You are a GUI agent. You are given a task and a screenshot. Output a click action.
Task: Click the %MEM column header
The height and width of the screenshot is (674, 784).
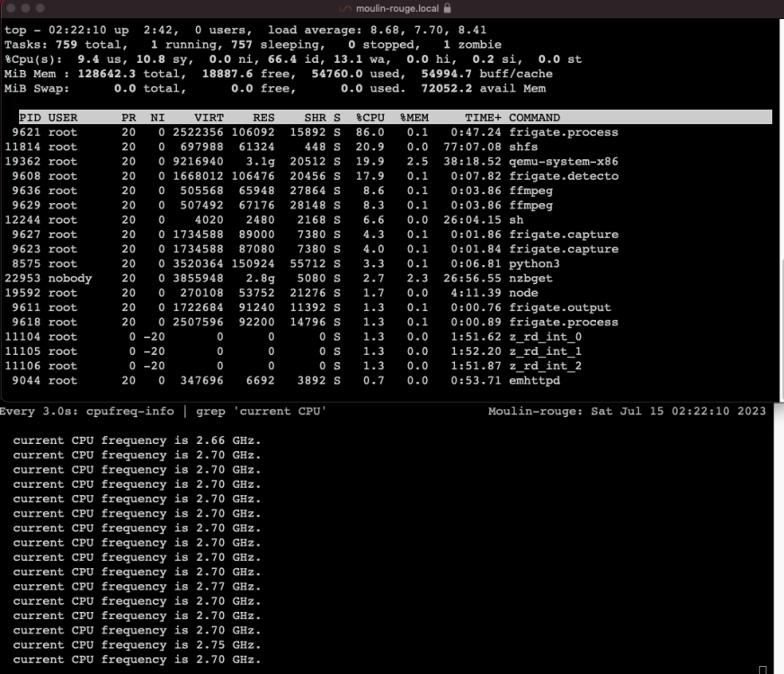click(x=414, y=118)
